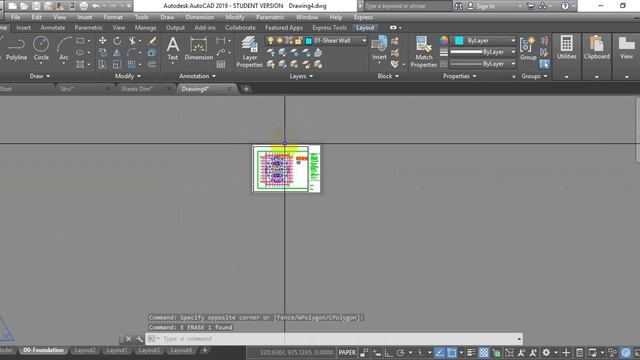Insert multiline Text annotation

pyautogui.click(x=173, y=48)
